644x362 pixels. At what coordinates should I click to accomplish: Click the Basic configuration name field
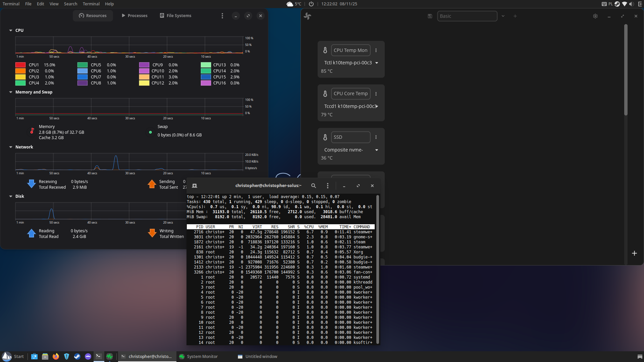(467, 16)
